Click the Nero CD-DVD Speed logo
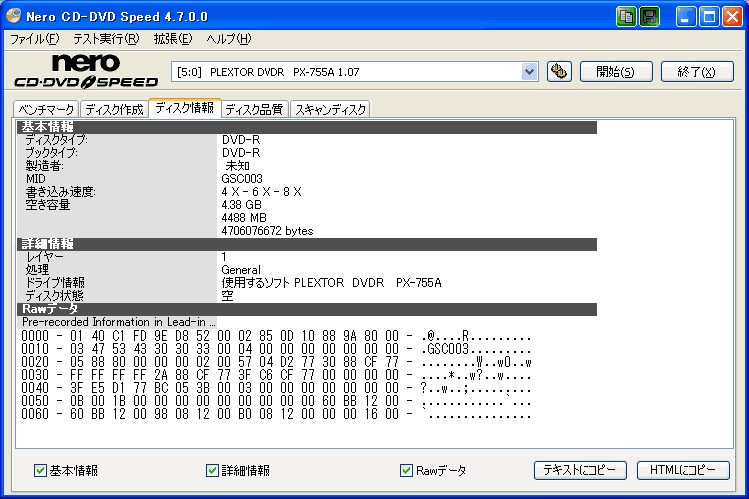Screen dimensions: 749x499 (x=86, y=71)
